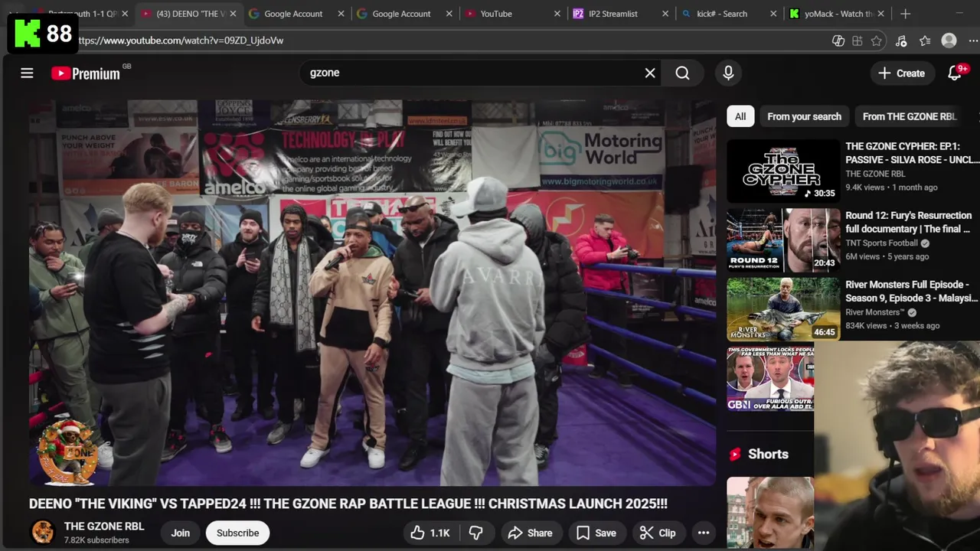
Task: Open River Monsters Full Episode title
Action: point(911,291)
